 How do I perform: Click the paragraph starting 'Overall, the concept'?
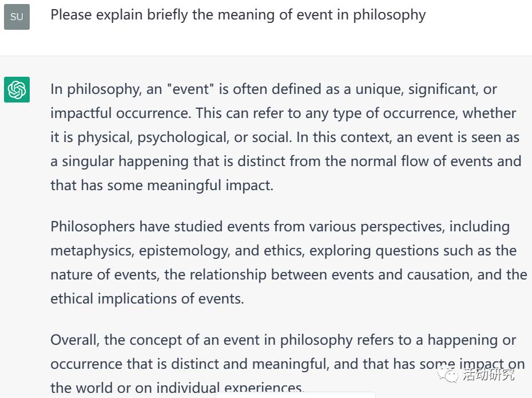point(287,364)
